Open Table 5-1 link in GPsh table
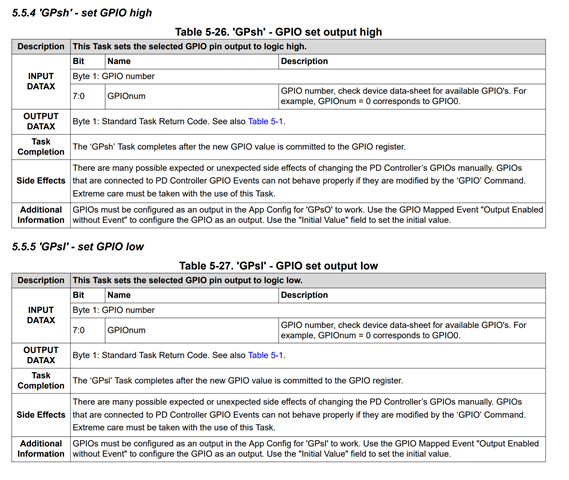This screenshot has width=569, height=480. click(265, 122)
